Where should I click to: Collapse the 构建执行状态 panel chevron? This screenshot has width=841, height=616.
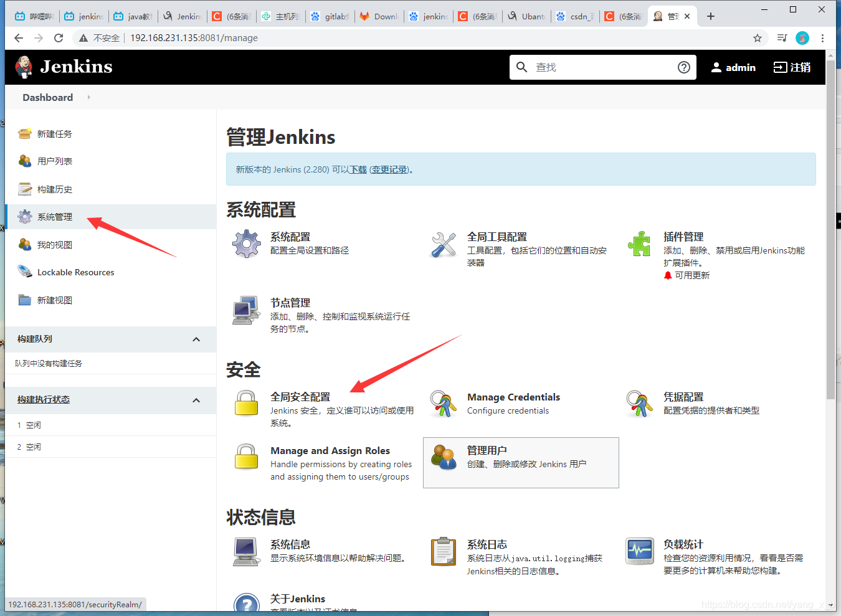click(x=196, y=400)
